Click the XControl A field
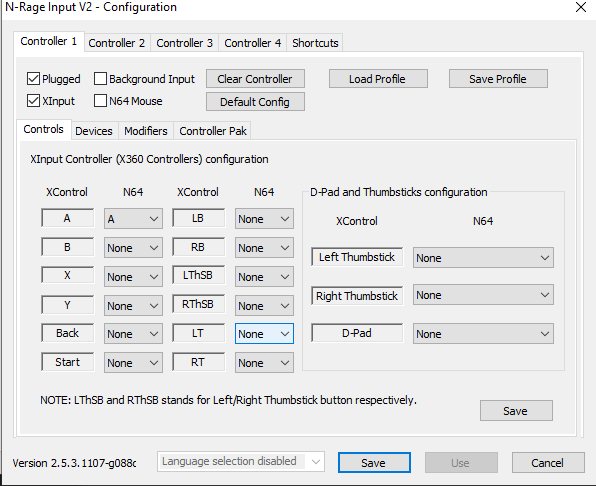This screenshot has width=596, height=486. tap(67, 218)
